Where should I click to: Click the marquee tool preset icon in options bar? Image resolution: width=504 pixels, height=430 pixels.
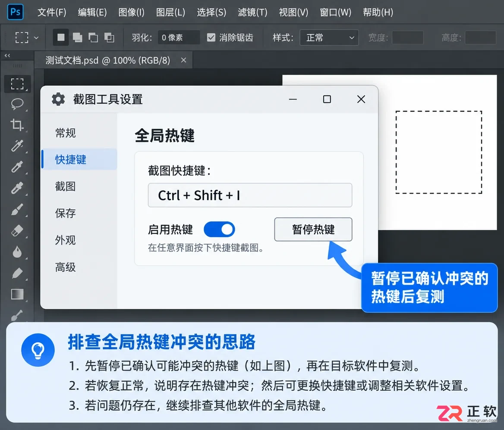(x=22, y=38)
